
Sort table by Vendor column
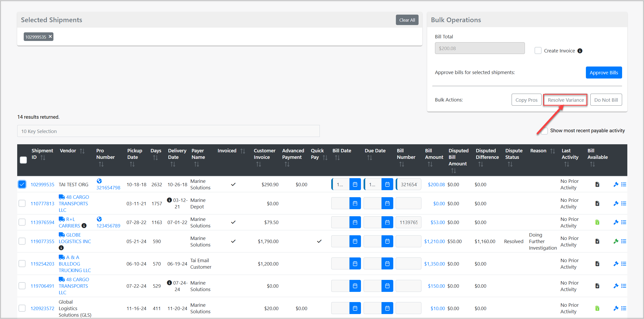point(82,151)
